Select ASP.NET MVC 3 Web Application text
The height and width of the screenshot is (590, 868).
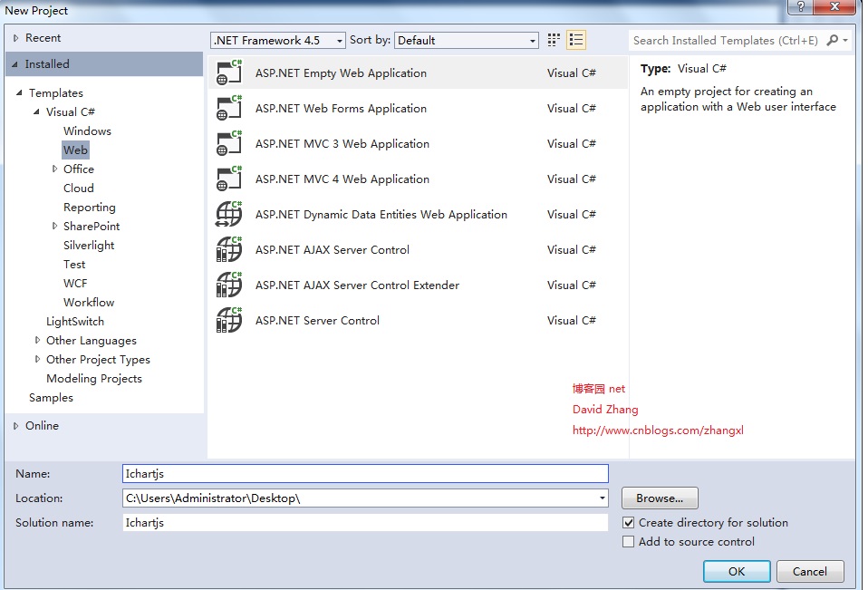coord(342,144)
